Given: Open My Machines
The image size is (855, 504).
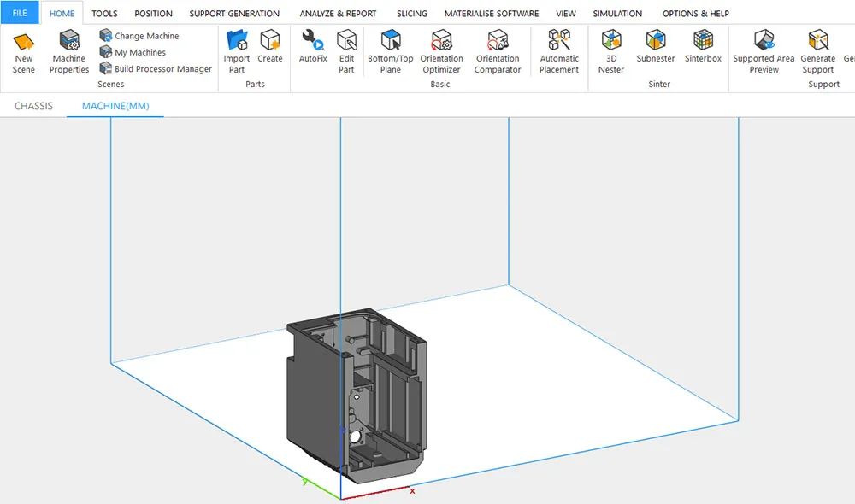Looking at the screenshot, I should (133, 52).
